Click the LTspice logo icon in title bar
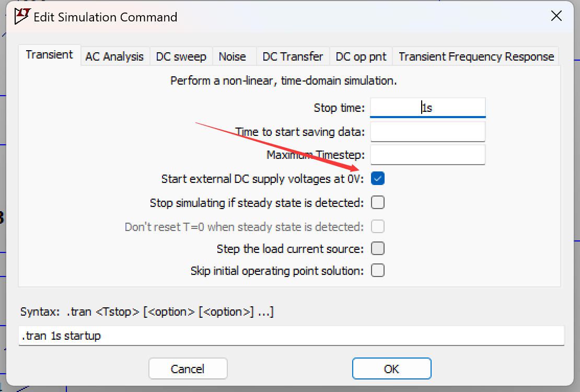 point(22,16)
